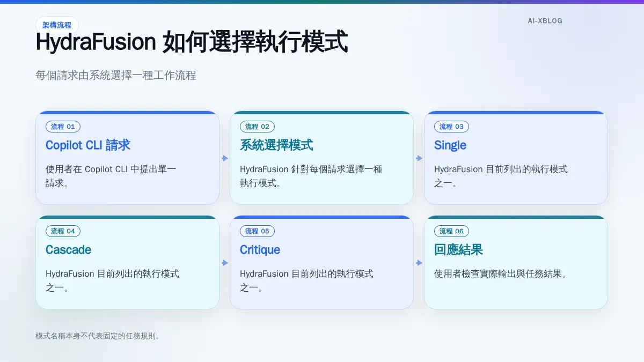The height and width of the screenshot is (362, 644).
Task: Click arrow between Critique and 回應結果 cards
Action: point(419,263)
